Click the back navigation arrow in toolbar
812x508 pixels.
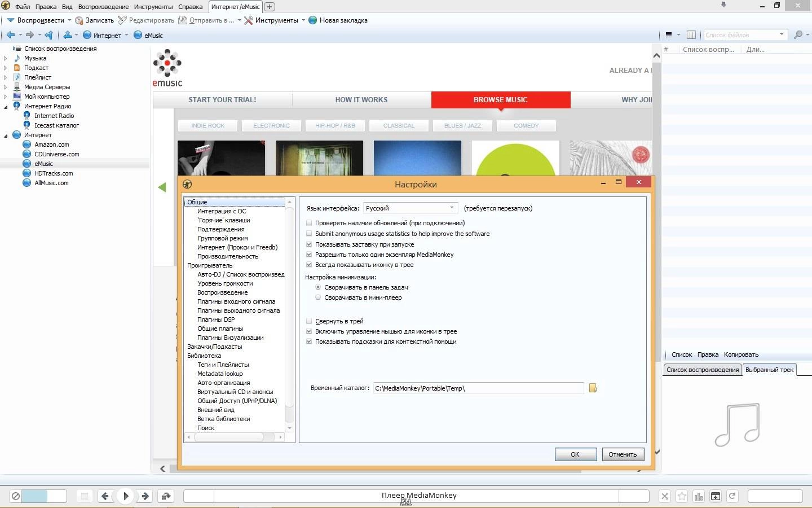point(10,35)
